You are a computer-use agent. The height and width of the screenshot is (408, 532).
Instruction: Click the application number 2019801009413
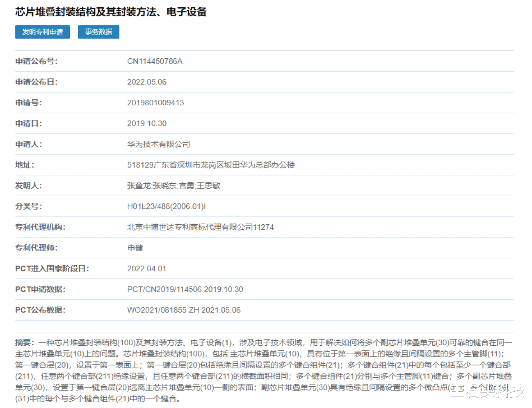pyautogui.click(x=156, y=102)
